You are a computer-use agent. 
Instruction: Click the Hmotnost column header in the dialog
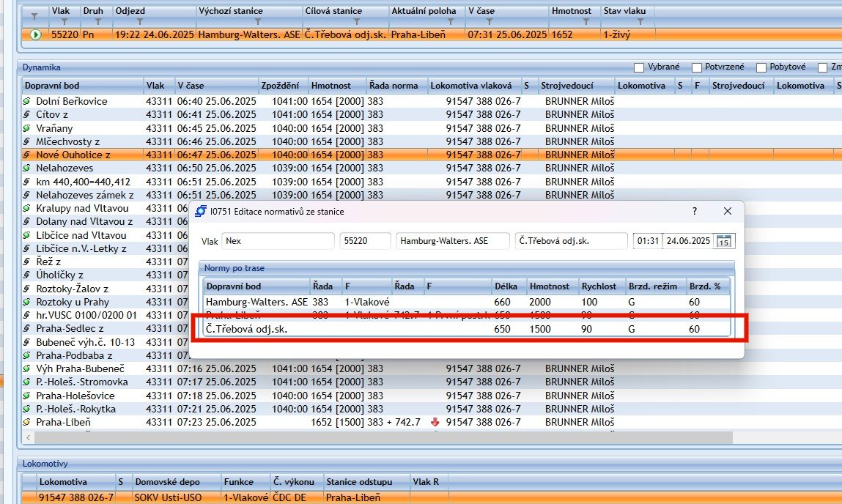(550, 286)
